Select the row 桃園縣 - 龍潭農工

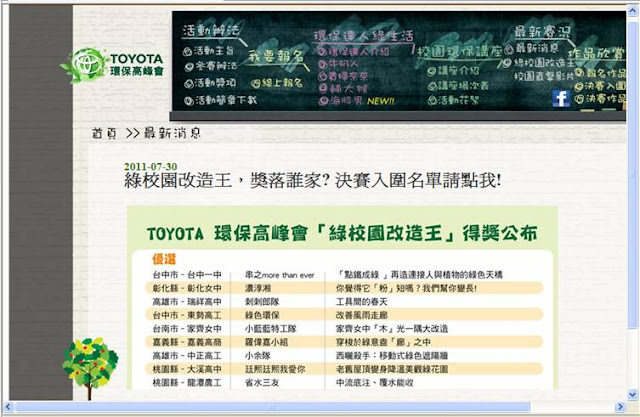[x=344, y=382]
